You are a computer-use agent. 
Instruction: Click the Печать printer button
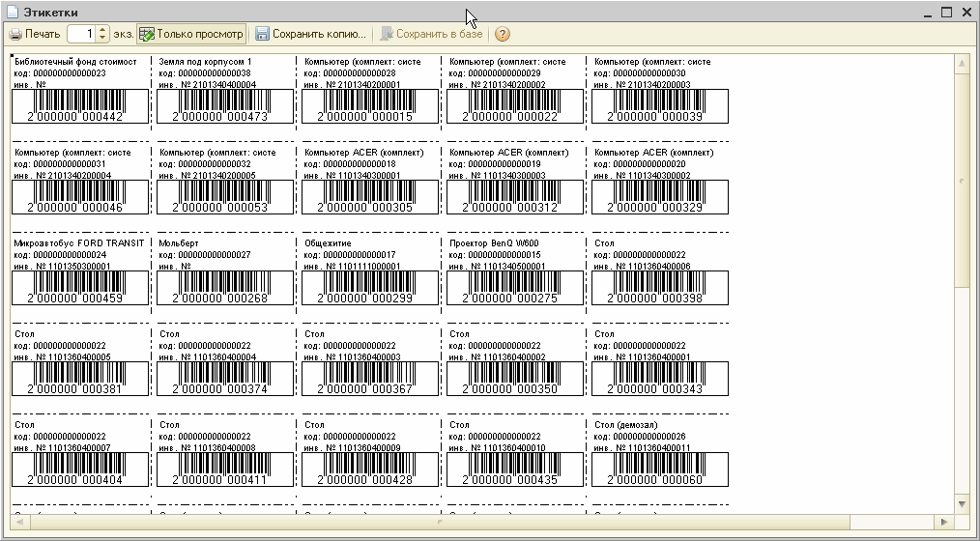35,35
